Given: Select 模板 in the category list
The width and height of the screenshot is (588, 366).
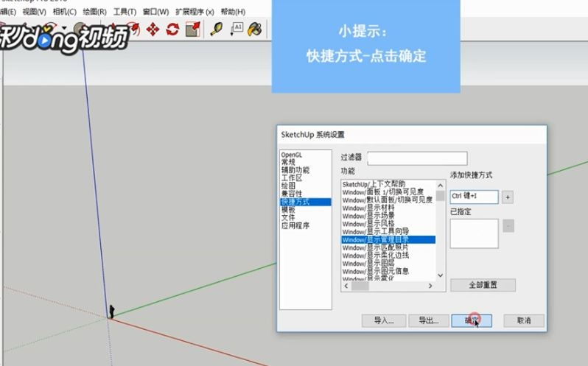Looking at the screenshot, I should (x=288, y=210).
